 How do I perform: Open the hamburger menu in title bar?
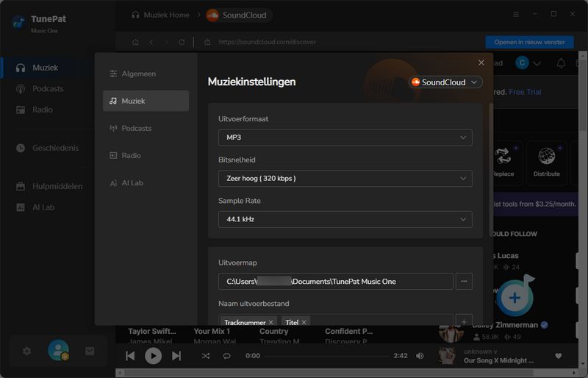click(x=516, y=14)
